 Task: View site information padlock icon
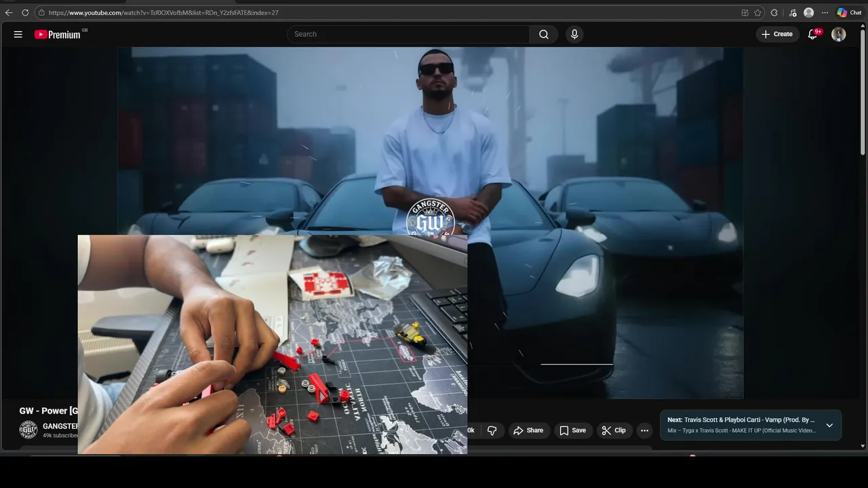pos(41,12)
